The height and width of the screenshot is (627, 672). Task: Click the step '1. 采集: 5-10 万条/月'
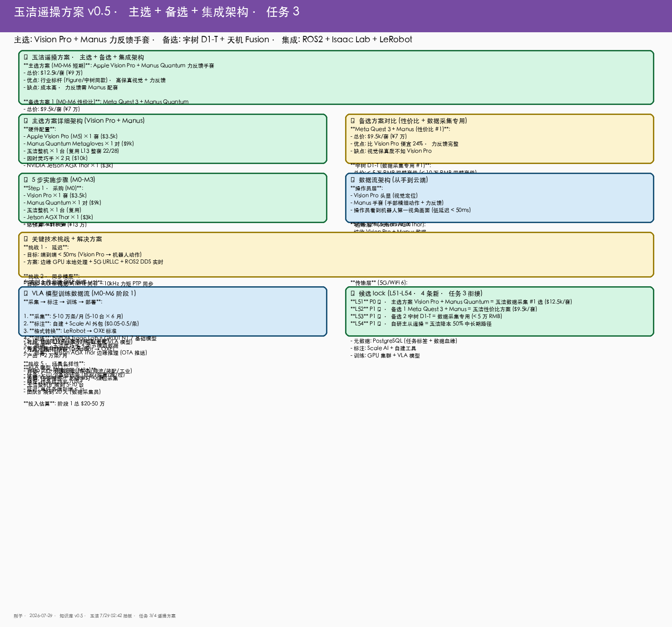(54, 316)
